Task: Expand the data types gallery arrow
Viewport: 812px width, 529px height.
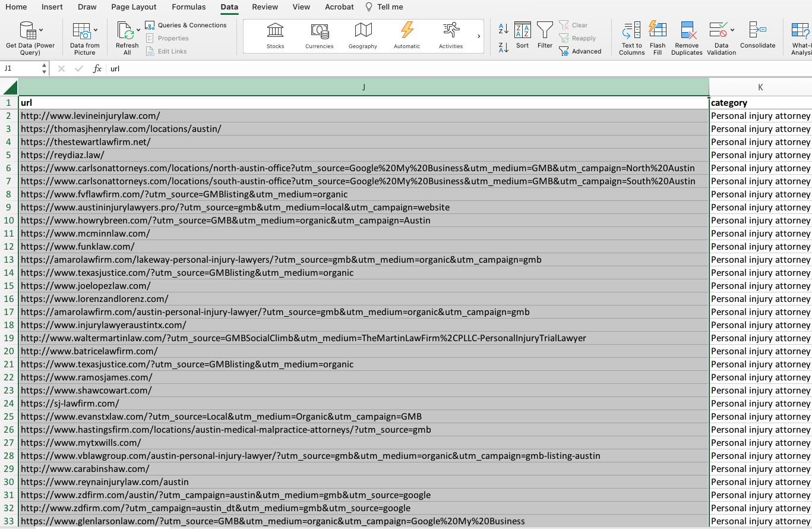Action: point(479,37)
